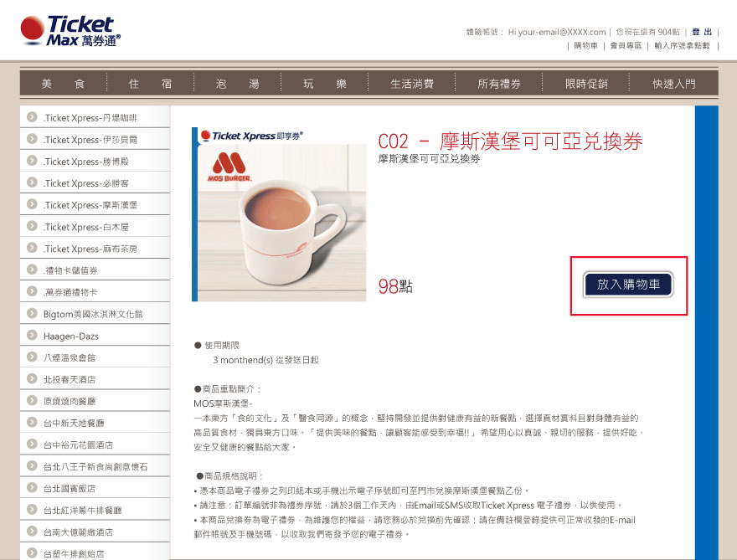Select Bigtom美國冰淇淋文化館 in sidebar
This screenshot has height=560, width=737.
tap(95, 313)
